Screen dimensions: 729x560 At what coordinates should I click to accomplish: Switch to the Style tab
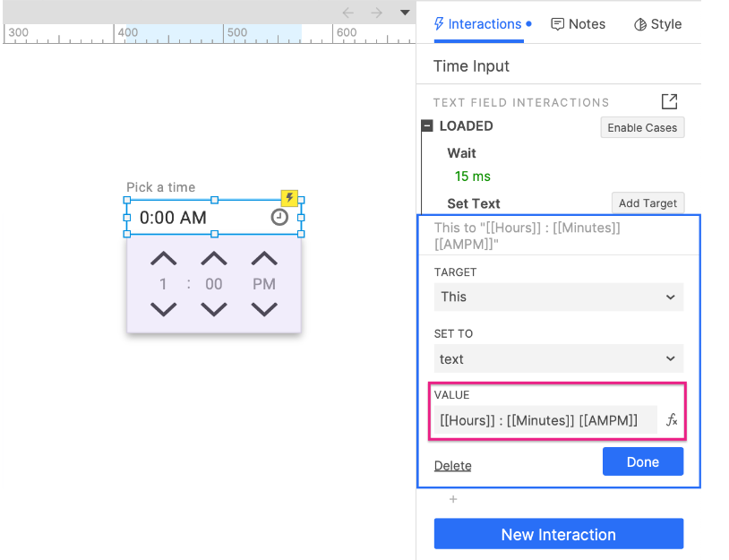657,24
